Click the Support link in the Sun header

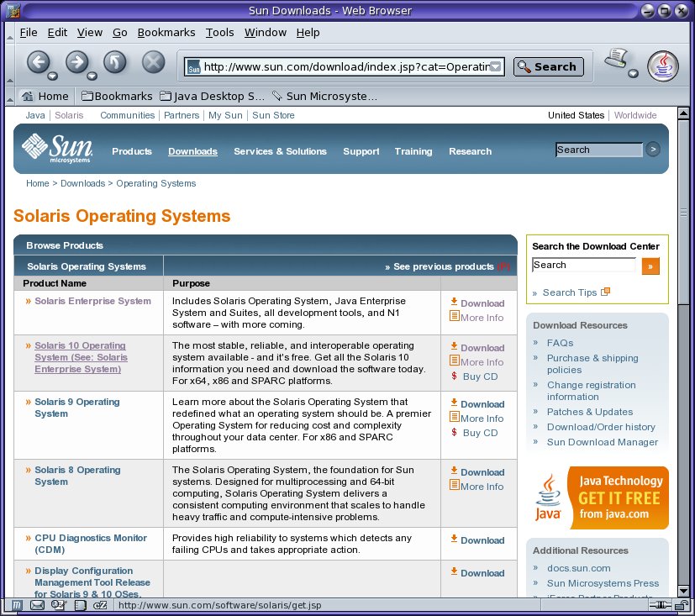coord(361,151)
